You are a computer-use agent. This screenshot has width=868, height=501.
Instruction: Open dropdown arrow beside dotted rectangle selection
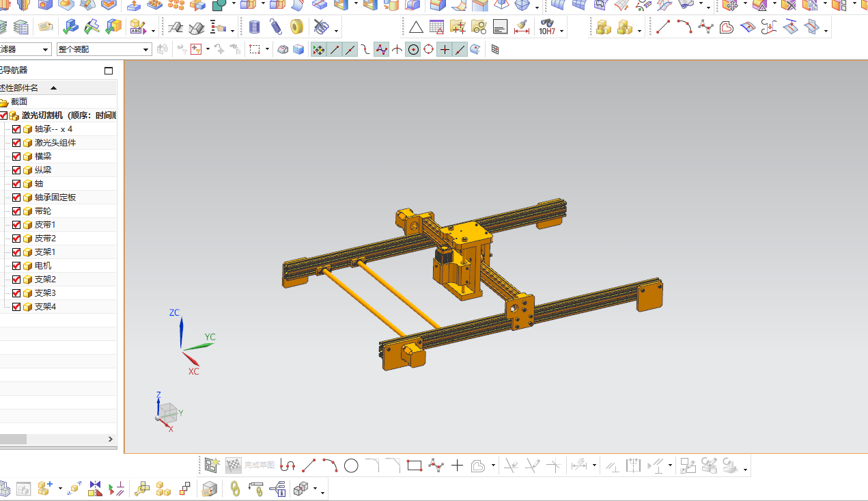point(267,49)
